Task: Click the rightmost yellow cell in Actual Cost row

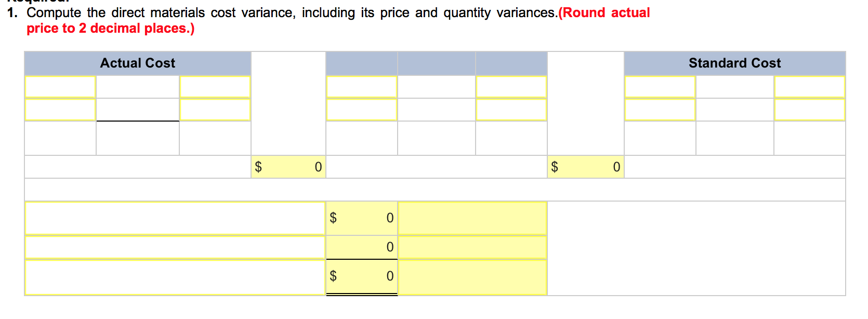Action: click(214, 86)
